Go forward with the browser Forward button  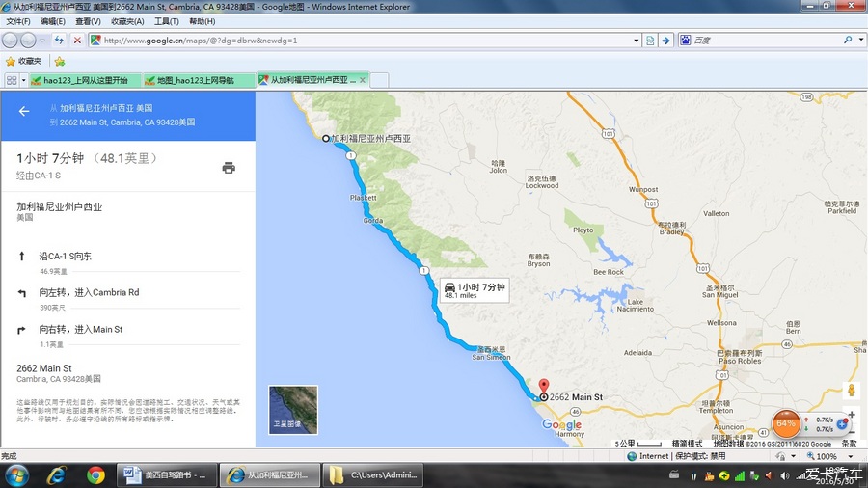point(28,40)
